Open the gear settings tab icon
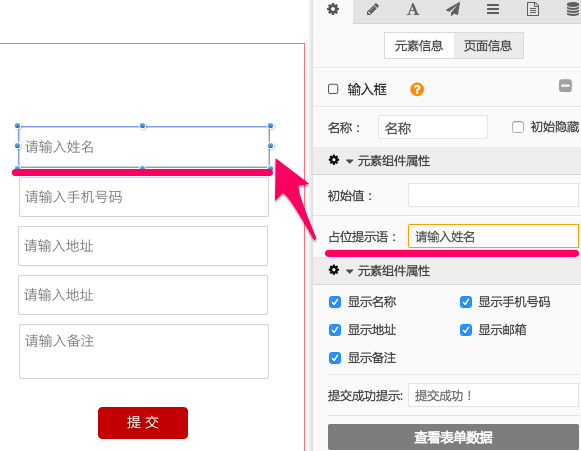This screenshot has width=581, height=451. click(333, 9)
